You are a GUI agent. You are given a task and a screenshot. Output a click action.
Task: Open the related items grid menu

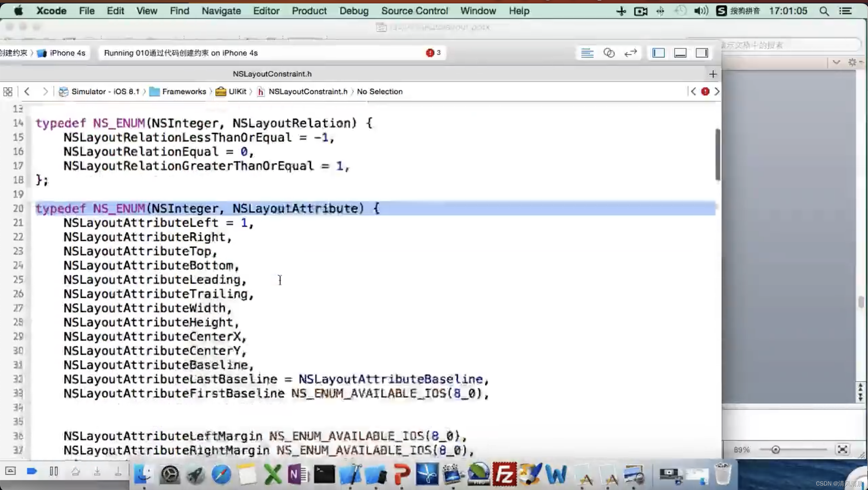pyautogui.click(x=8, y=92)
